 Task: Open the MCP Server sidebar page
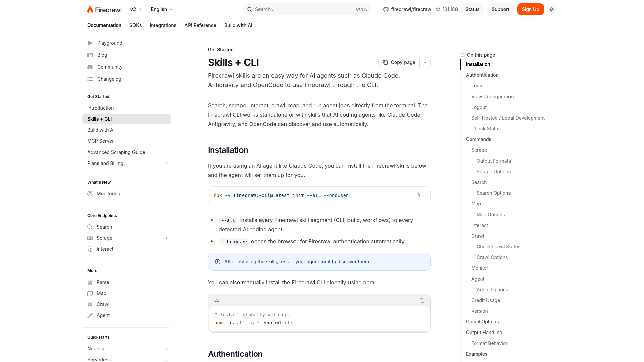pos(100,141)
